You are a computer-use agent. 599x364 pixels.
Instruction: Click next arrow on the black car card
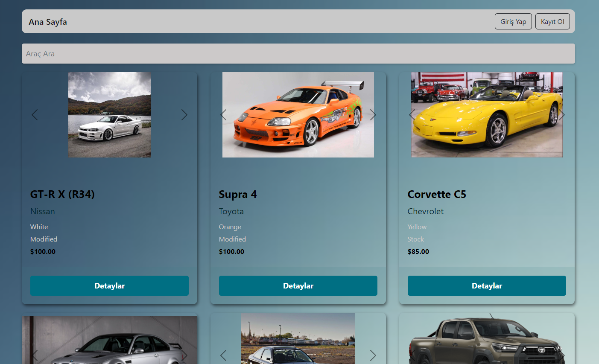coord(373,355)
